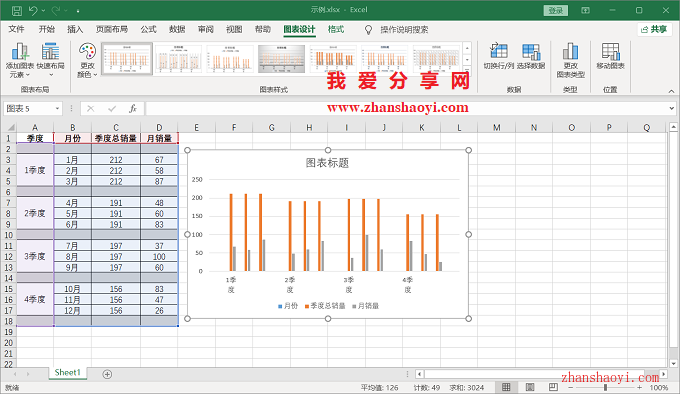Click the Share (共享) button

click(x=654, y=29)
